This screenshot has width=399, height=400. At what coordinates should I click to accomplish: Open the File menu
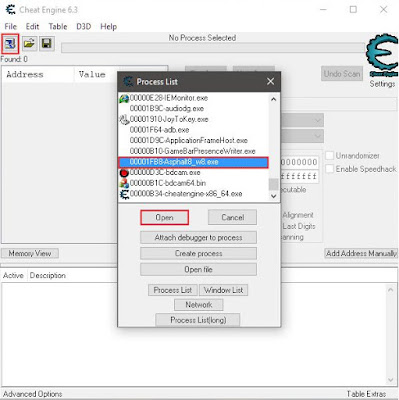10,27
